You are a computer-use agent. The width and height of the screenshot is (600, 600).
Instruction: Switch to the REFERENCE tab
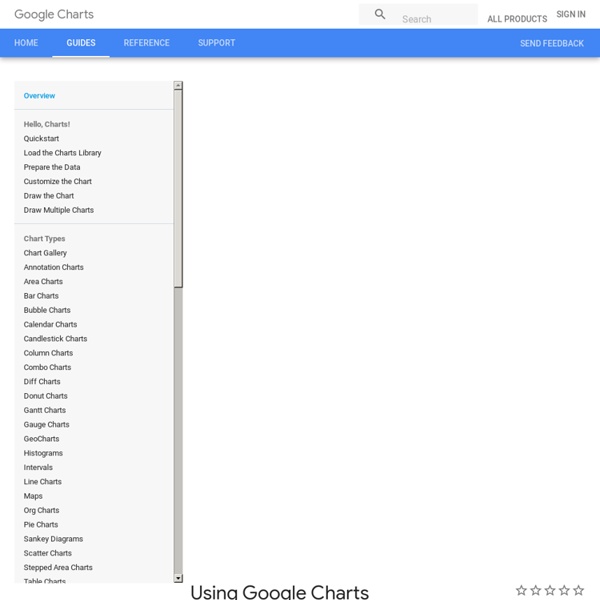pyautogui.click(x=147, y=43)
